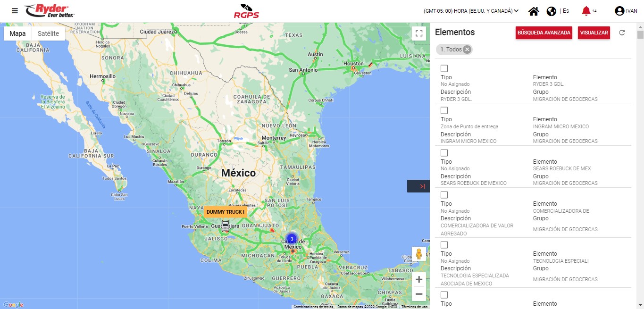
Task: Pick the Street View pegman icon
Action: [x=418, y=254]
